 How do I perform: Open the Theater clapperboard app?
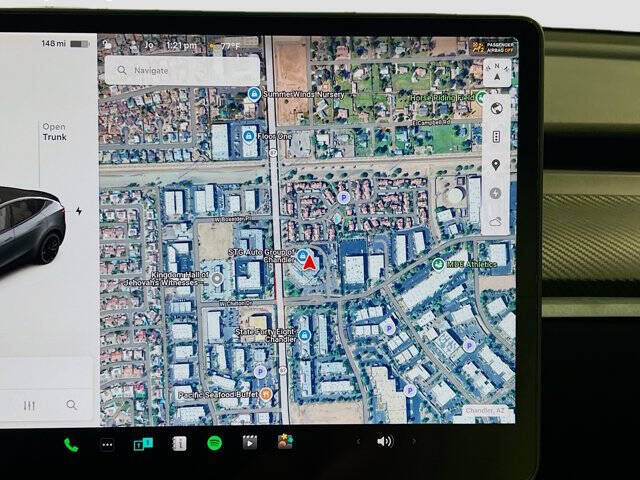pos(250,442)
